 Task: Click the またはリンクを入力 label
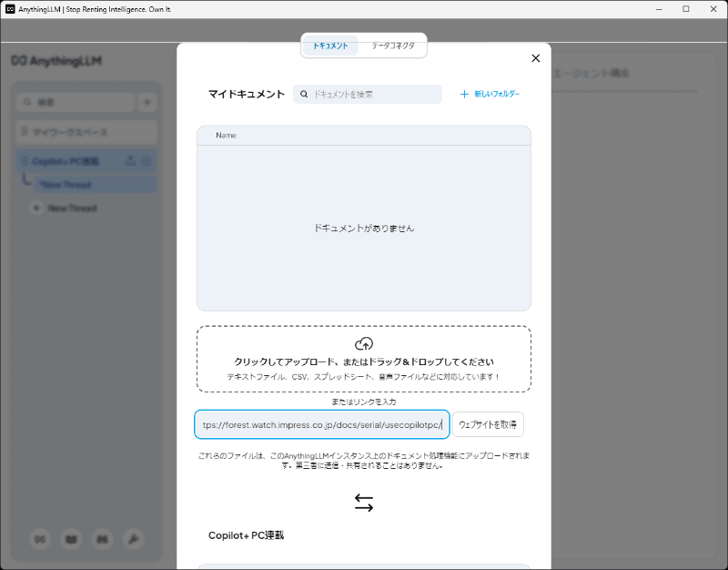[x=363, y=402]
